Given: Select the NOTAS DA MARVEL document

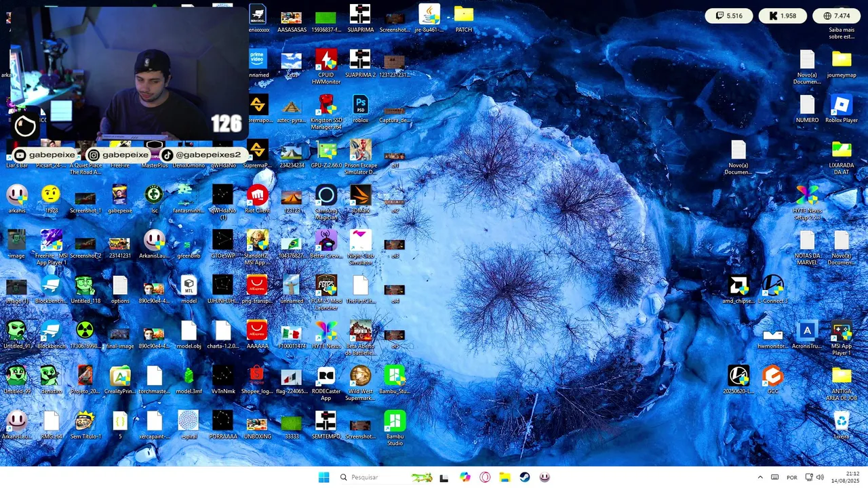Looking at the screenshot, I should pyautogui.click(x=807, y=247).
